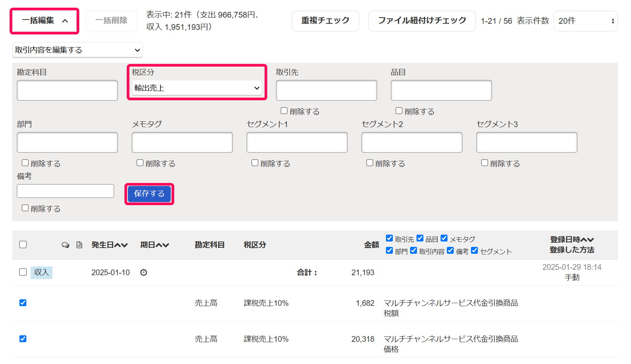This screenshot has width=631, height=364.
Task: Check 削除する under 部門
Action: coord(25,163)
